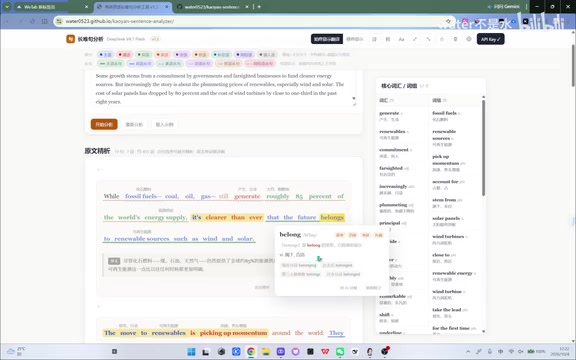Select the hover-display option beside dark toggle
This screenshot has width=576, height=360.
[354, 39]
